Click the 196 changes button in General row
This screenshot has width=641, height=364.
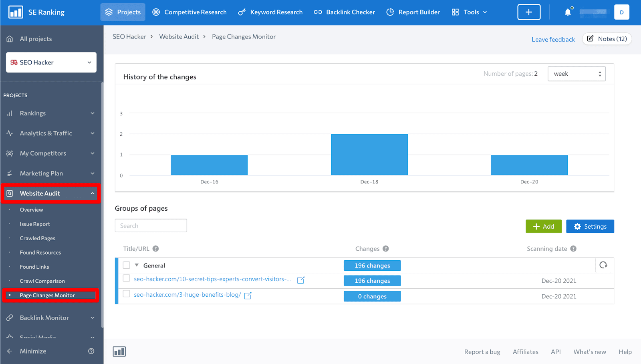[372, 265]
